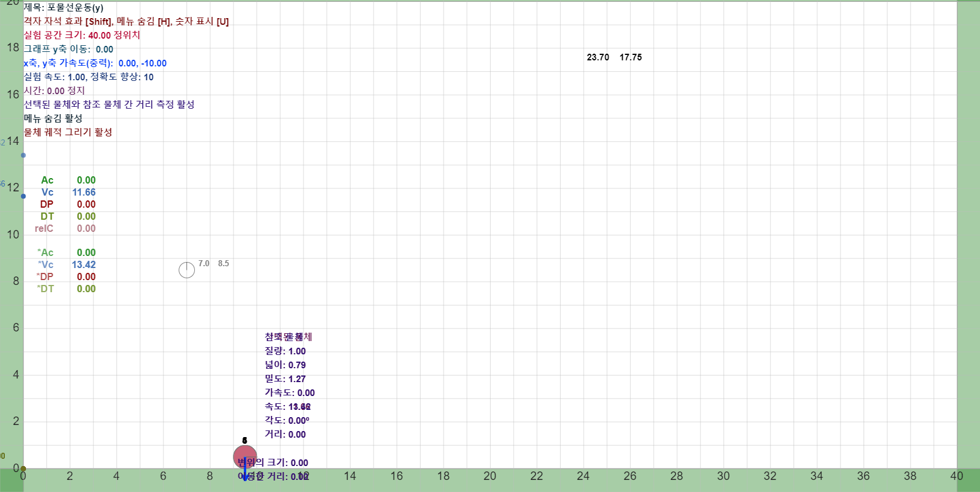This screenshot has width=980, height=492.
Task: Click the '물체 궤적 그리기 활성' status text
Action: coord(68,132)
